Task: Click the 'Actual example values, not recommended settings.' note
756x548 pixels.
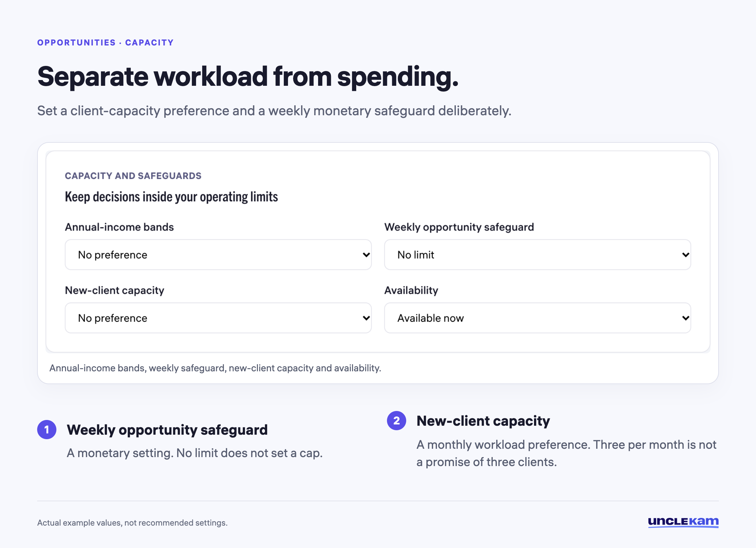Action: [132, 522]
